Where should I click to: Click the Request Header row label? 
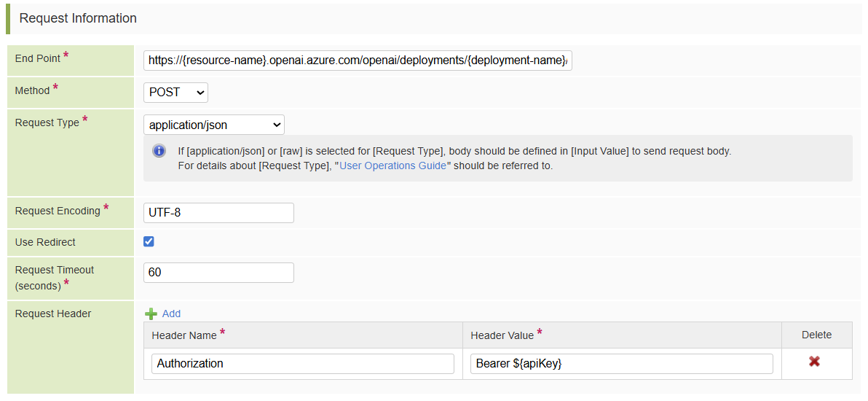tap(53, 314)
